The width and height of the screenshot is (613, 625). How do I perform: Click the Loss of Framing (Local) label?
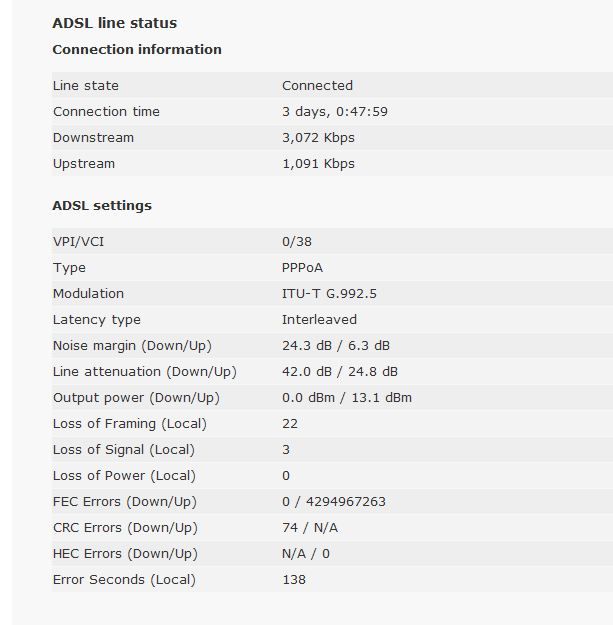pyautogui.click(x=124, y=424)
